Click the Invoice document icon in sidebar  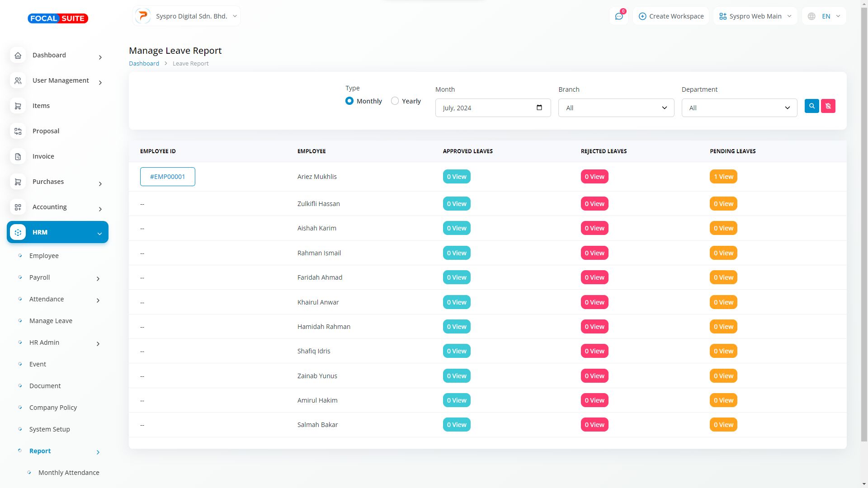tap(18, 156)
